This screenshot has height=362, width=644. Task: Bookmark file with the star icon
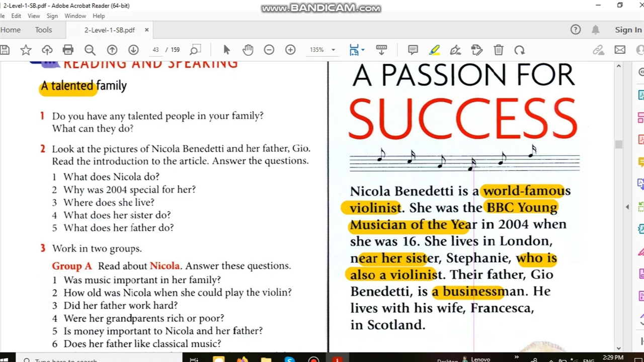[26, 50]
